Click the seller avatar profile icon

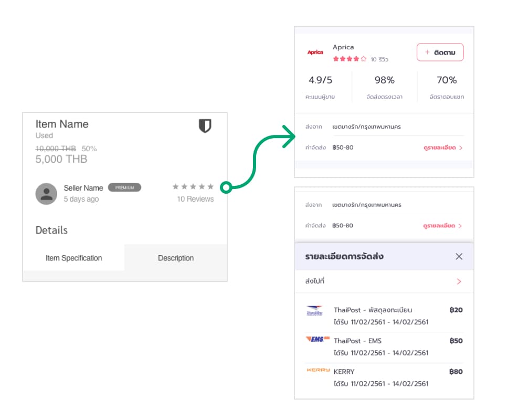(46, 194)
